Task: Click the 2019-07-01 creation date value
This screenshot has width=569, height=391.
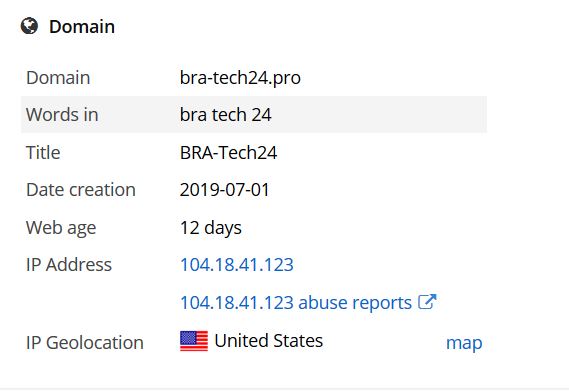Action: click(x=224, y=190)
